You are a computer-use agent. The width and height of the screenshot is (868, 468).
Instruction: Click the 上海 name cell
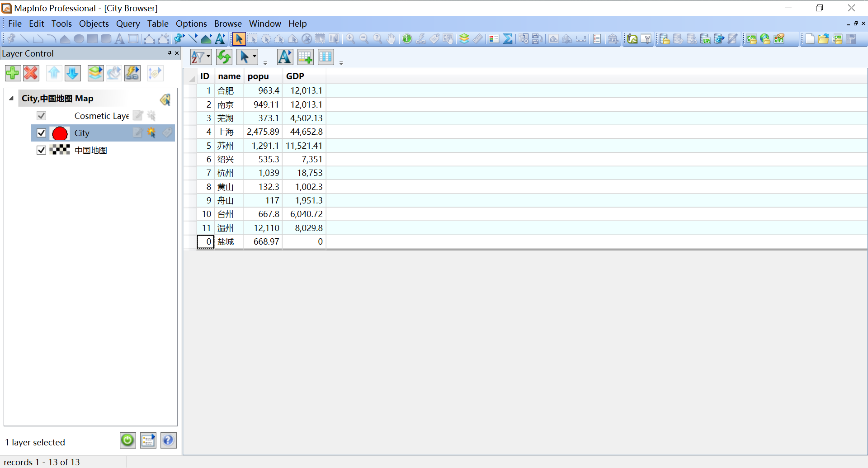coord(229,132)
